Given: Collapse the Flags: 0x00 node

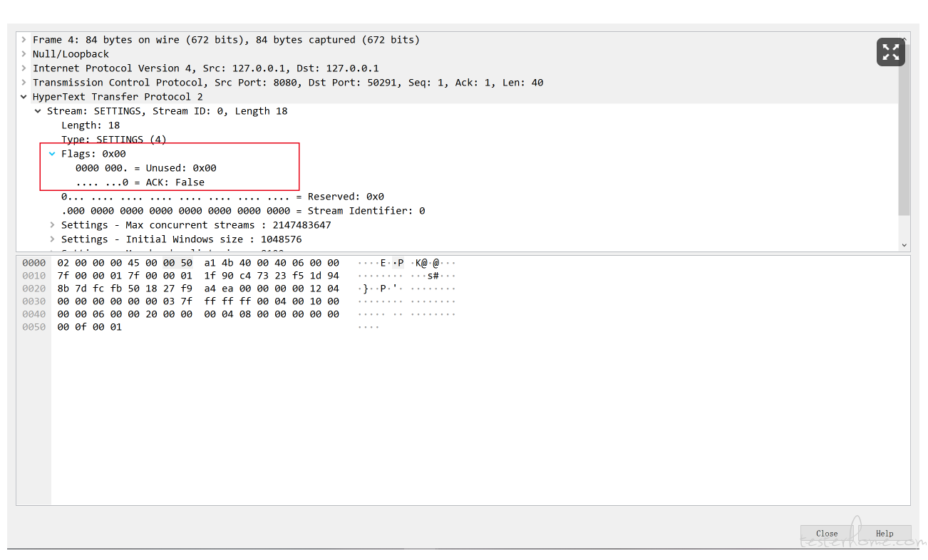Looking at the screenshot, I should coord(52,154).
